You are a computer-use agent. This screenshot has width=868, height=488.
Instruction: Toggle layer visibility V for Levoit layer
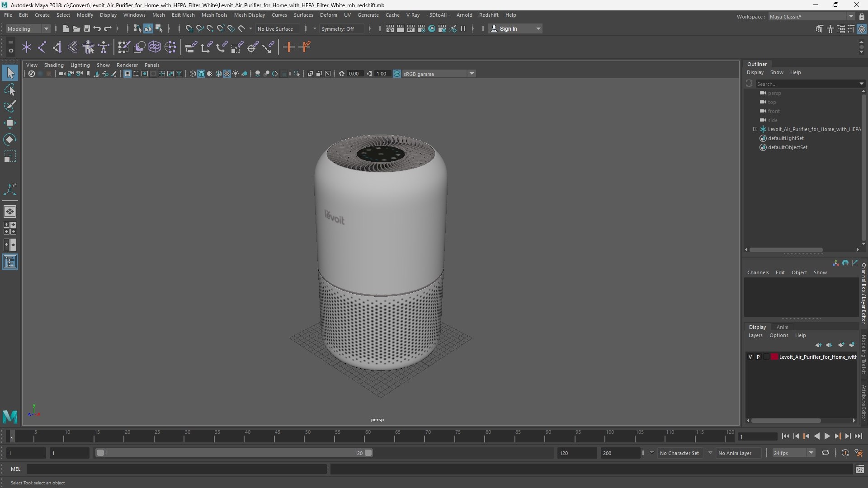click(750, 357)
